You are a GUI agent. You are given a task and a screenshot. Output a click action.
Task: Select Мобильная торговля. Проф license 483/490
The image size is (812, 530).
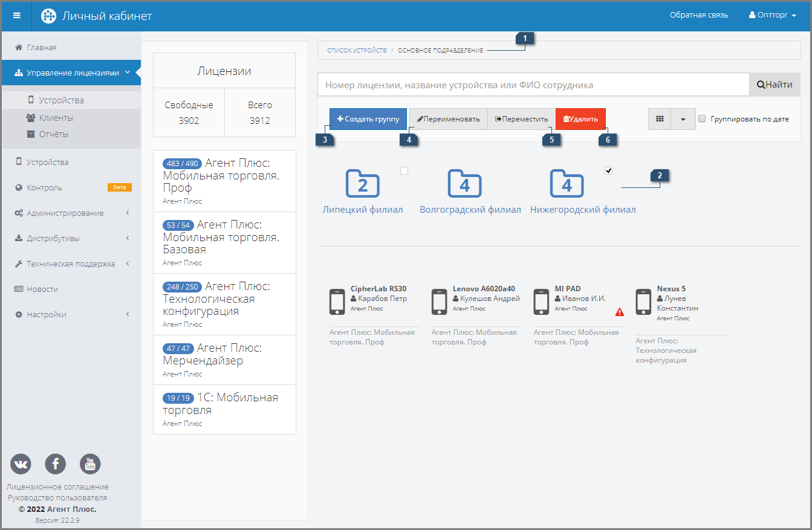pos(224,181)
